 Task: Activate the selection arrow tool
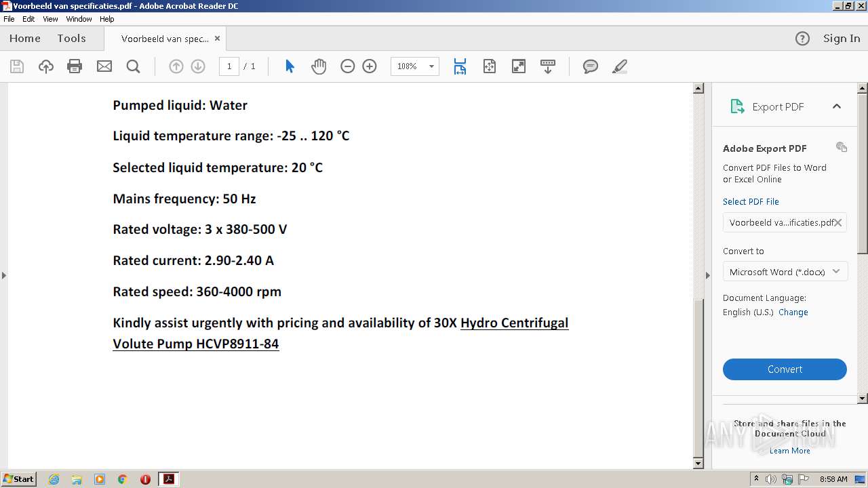click(290, 66)
